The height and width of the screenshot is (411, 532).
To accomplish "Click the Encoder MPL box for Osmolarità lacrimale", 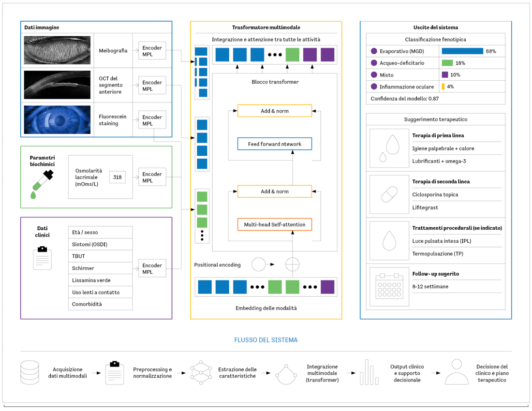I will coord(152,176).
